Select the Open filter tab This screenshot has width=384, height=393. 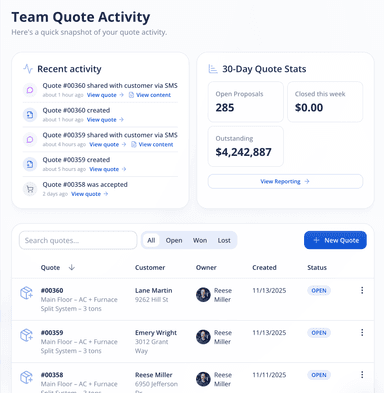pyautogui.click(x=174, y=240)
